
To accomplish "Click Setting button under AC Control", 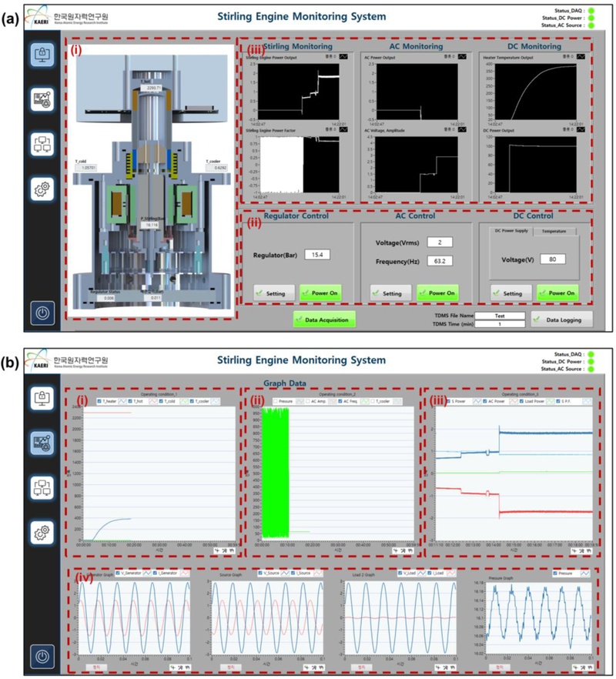I will coord(390,293).
